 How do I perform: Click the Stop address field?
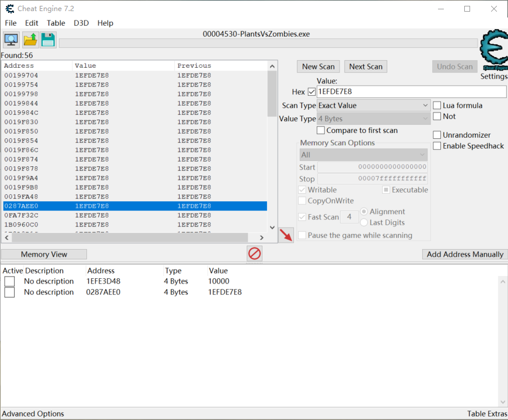click(x=373, y=178)
